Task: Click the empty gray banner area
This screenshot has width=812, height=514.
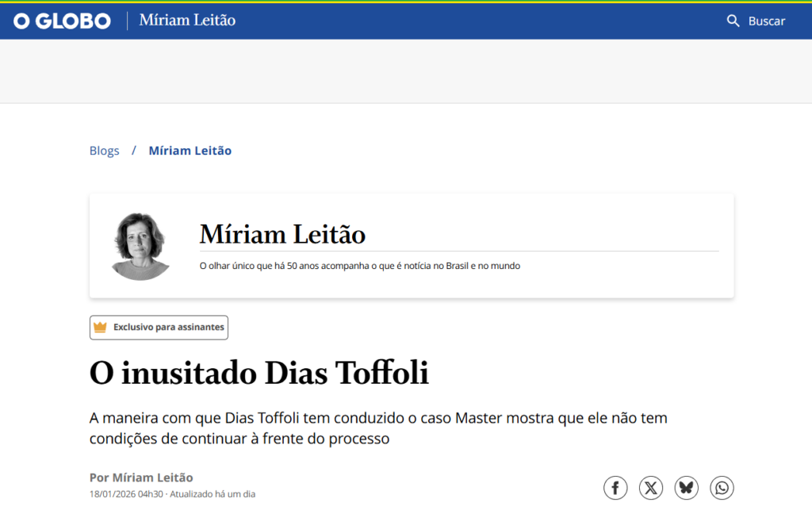Action: pyautogui.click(x=406, y=71)
